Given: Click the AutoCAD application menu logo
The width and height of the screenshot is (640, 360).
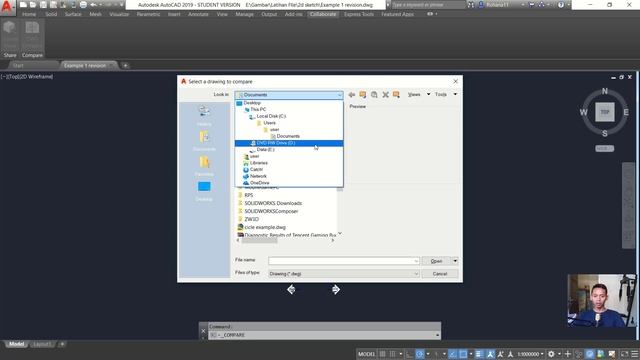Looking at the screenshot, I should 7,7.
